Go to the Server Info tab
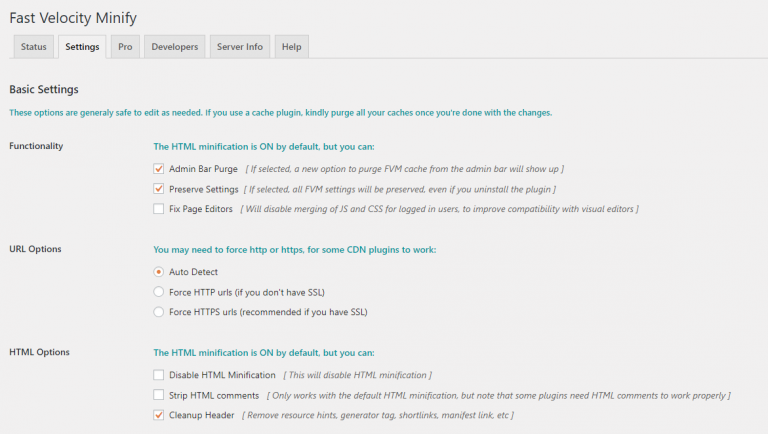The width and height of the screenshot is (768, 434). point(240,47)
